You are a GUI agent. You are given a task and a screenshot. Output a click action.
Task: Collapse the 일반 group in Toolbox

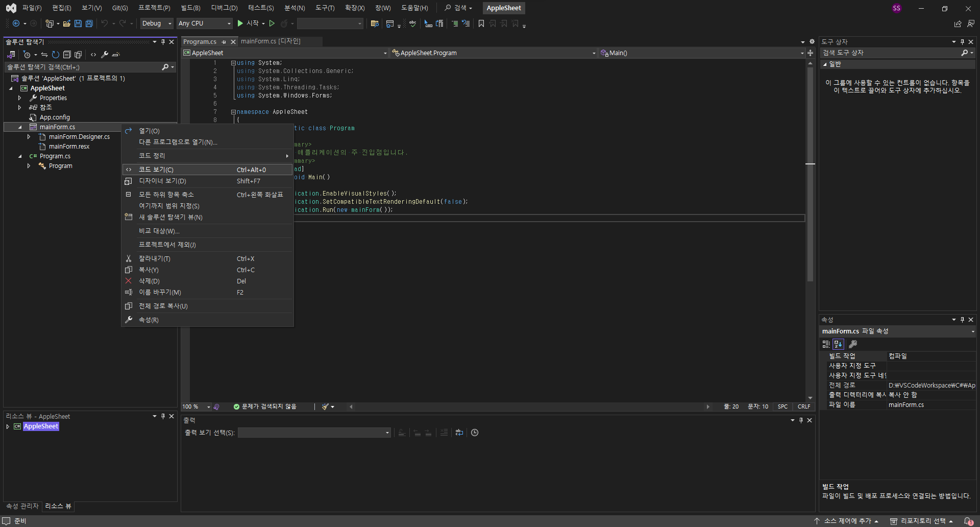[825, 64]
